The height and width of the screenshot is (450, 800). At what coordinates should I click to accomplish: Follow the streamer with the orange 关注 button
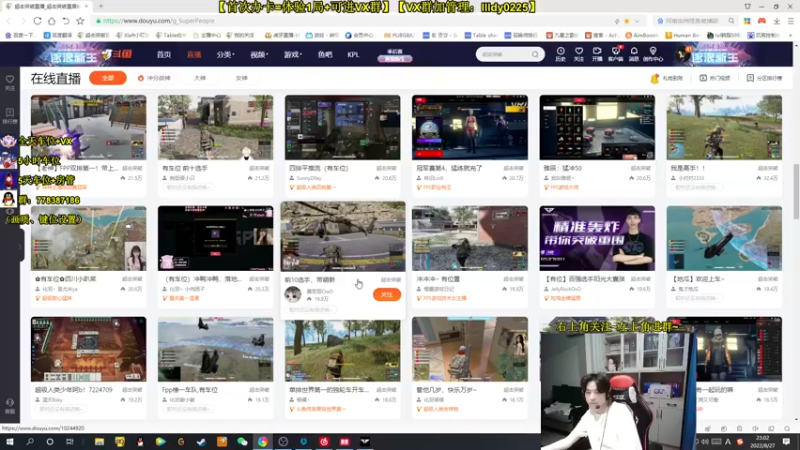point(386,294)
